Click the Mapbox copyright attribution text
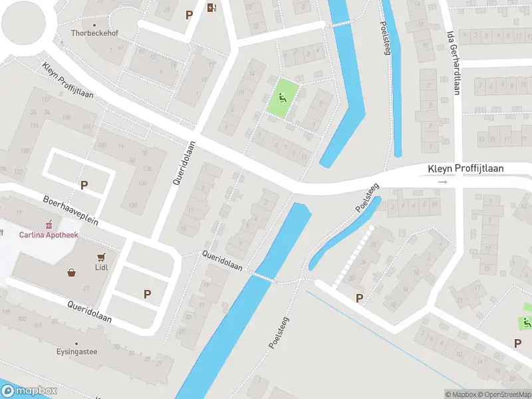Screen dimensions: 532x399 click(461, 394)
